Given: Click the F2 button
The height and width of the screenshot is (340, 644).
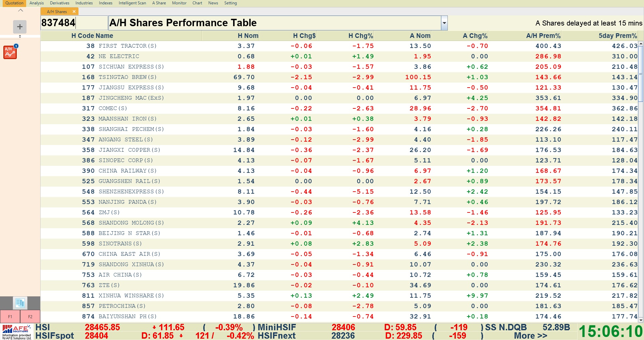Looking at the screenshot, I should point(30,317).
